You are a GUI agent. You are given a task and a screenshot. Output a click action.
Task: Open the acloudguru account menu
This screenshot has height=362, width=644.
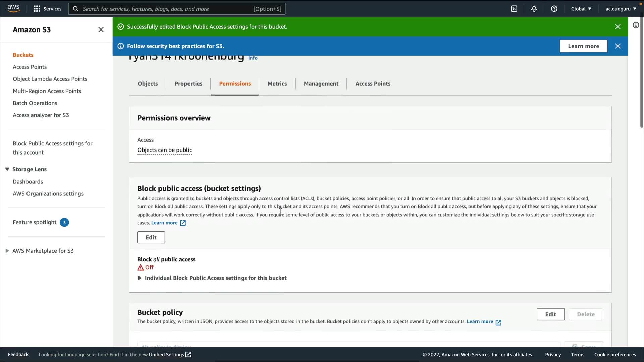(621, 9)
